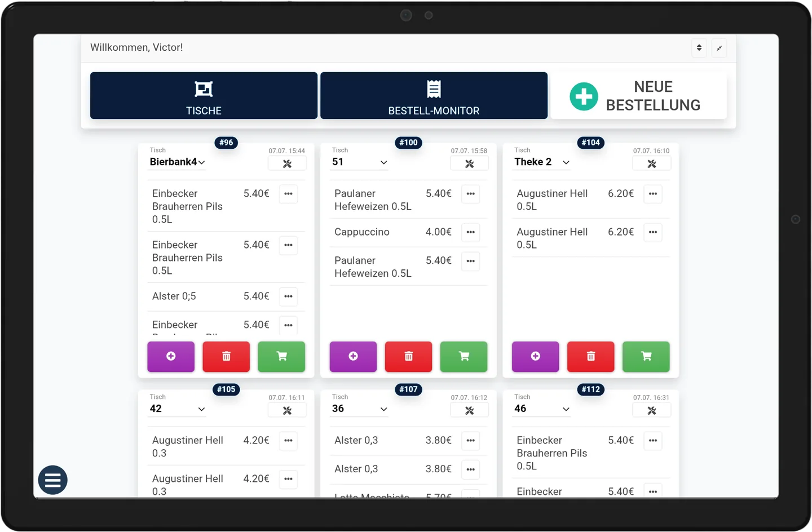Click the 'Alster 0;5' item name
812x532 pixels.
pos(174,296)
